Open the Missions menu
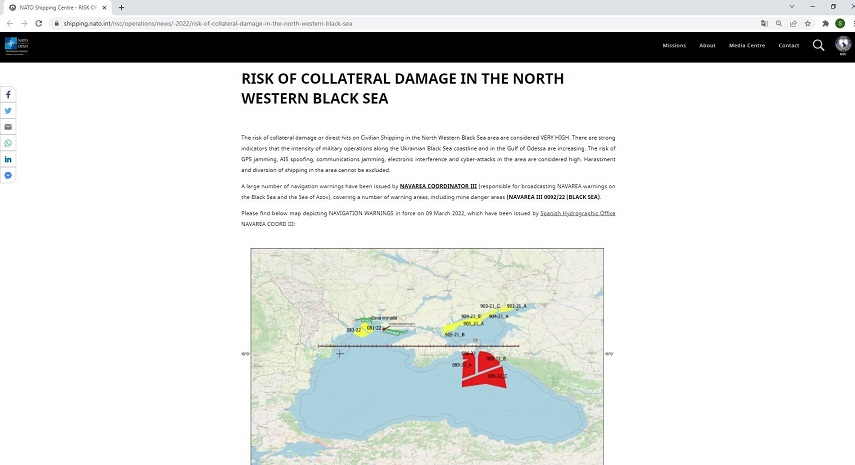This screenshot has width=855, height=465. point(674,45)
